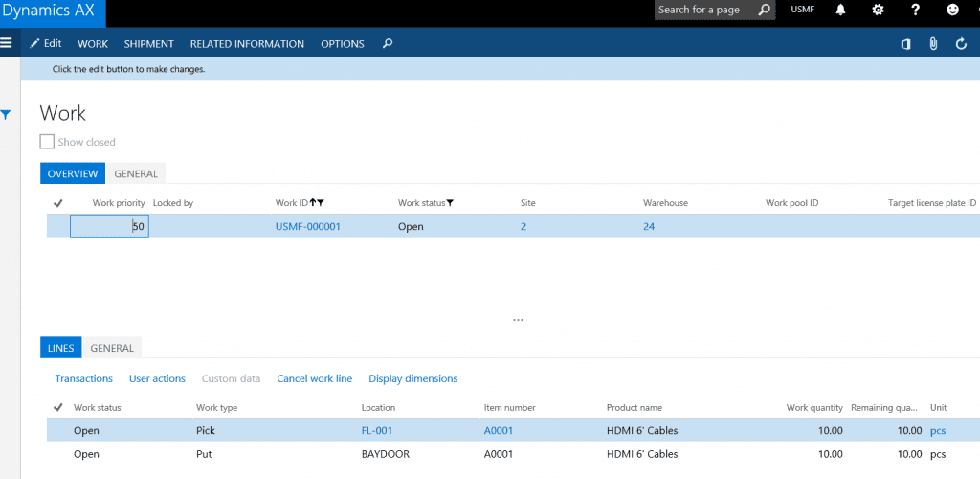Open in Office icon in action bar

point(905,44)
